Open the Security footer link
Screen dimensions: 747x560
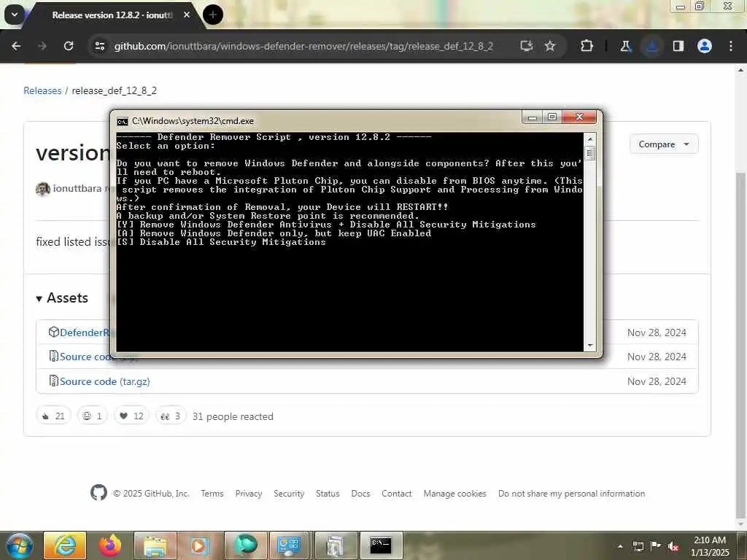pyautogui.click(x=289, y=494)
